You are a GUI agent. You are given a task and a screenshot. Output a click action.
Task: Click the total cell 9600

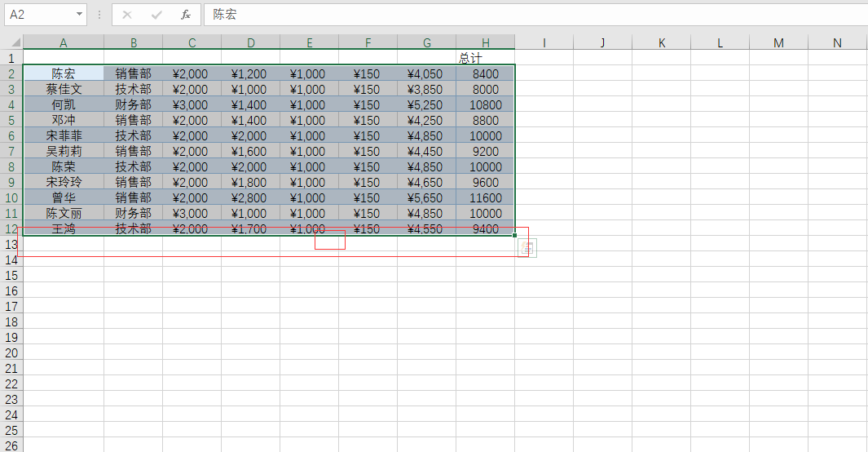tap(486, 182)
